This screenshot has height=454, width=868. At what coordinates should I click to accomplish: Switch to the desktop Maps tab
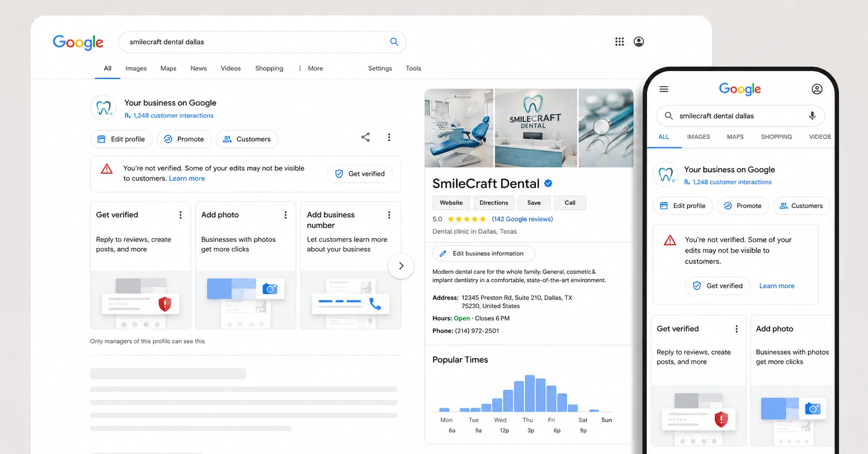pos(168,69)
